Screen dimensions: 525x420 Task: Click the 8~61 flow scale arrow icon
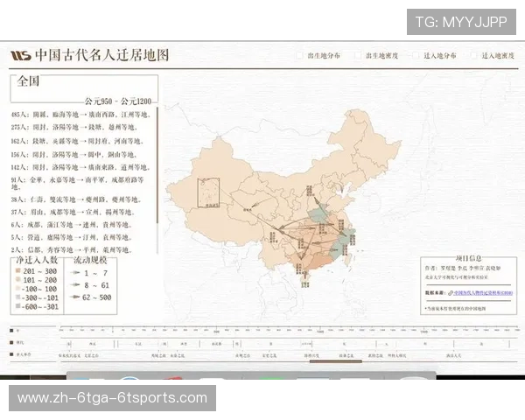click(x=79, y=284)
